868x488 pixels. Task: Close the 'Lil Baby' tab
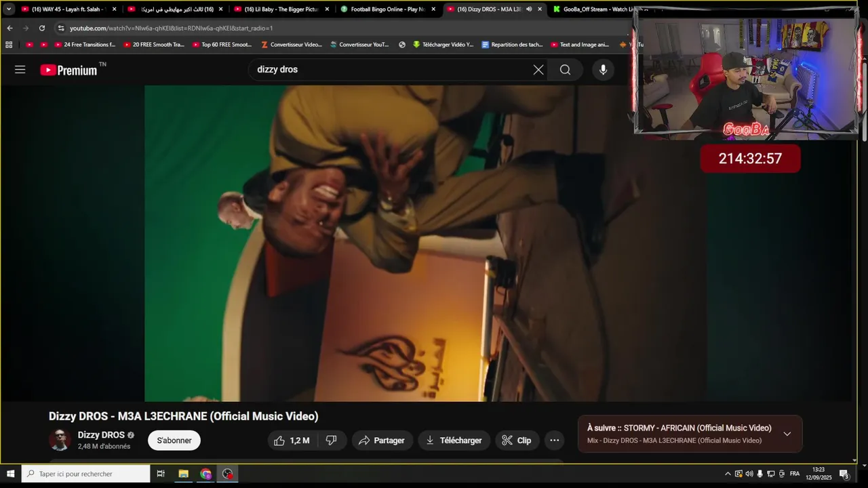pyautogui.click(x=327, y=9)
